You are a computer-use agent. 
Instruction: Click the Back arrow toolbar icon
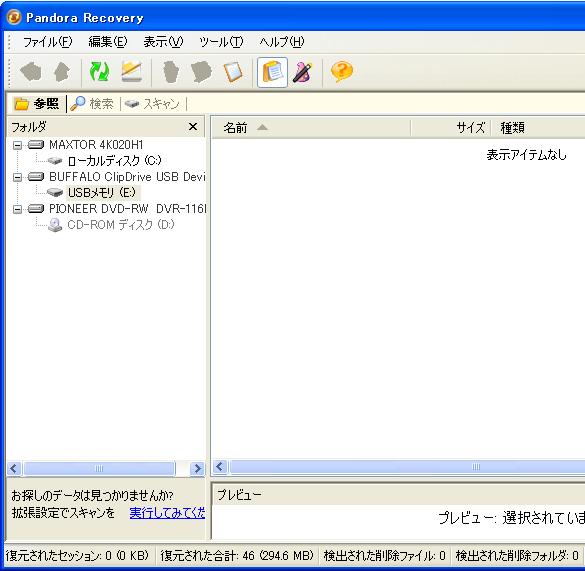tap(31, 72)
